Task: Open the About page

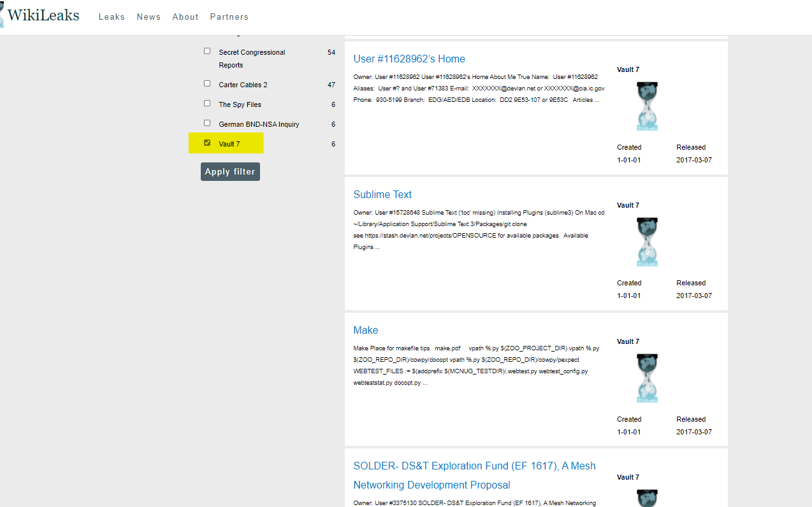Action: 185,17
